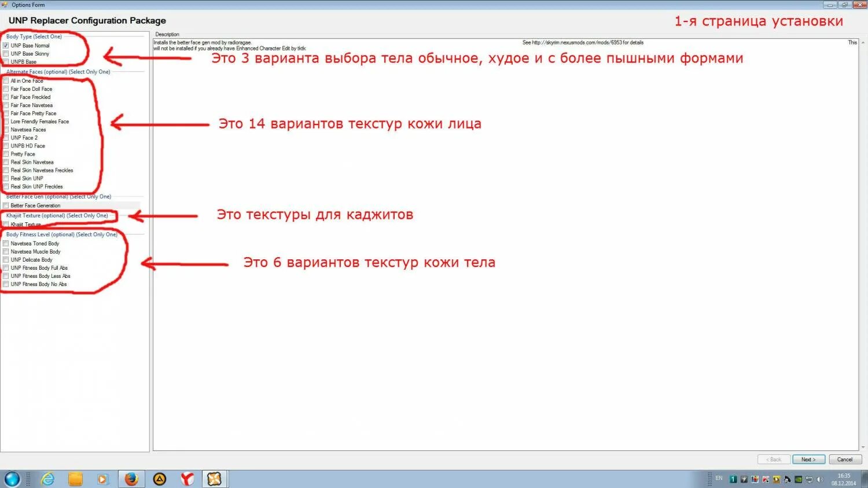This screenshot has width=868, height=488.
Task: Open the AIMP player taskbar icon
Action: pyautogui.click(x=159, y=479)
